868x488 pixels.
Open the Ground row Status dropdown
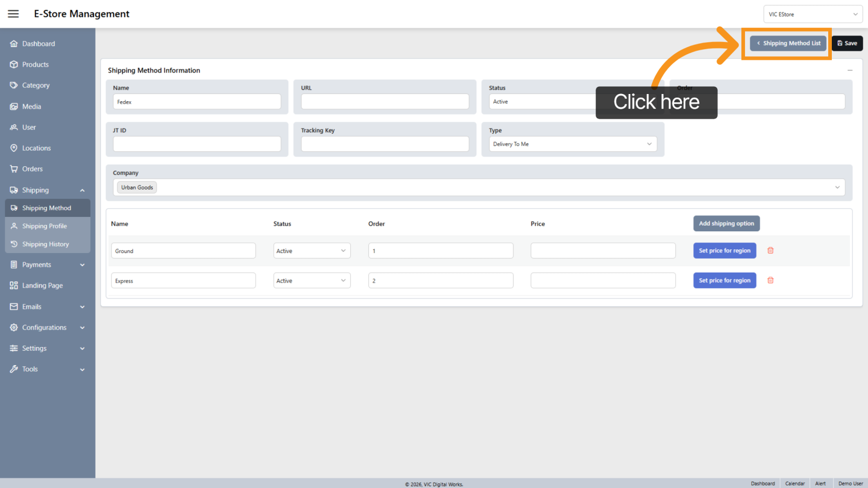click(312, 251)
